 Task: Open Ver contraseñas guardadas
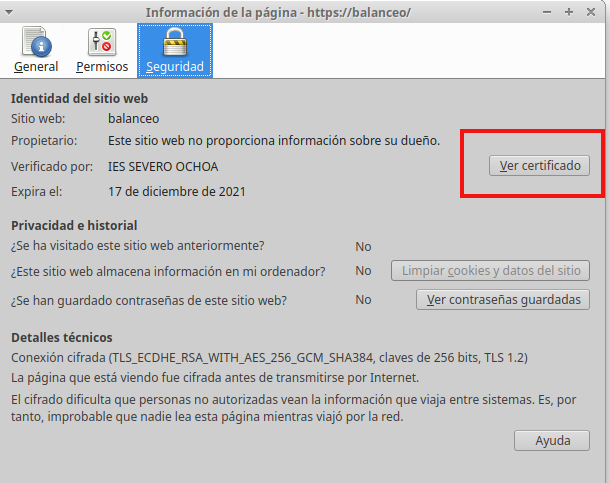(x=503, y=299)
